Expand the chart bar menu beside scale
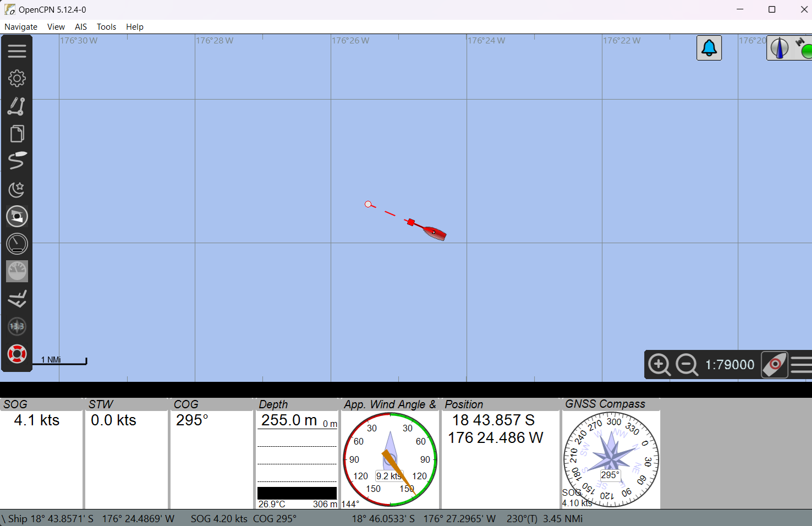The height and width of the screenshot is (526, 812). click(x=801, y=364)
